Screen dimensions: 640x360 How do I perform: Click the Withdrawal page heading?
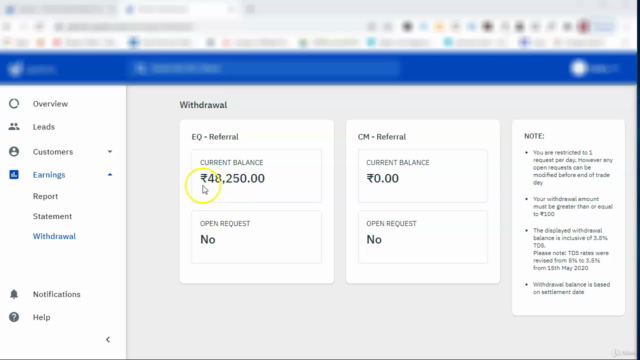pyautogui.click(x=203, y=105)
